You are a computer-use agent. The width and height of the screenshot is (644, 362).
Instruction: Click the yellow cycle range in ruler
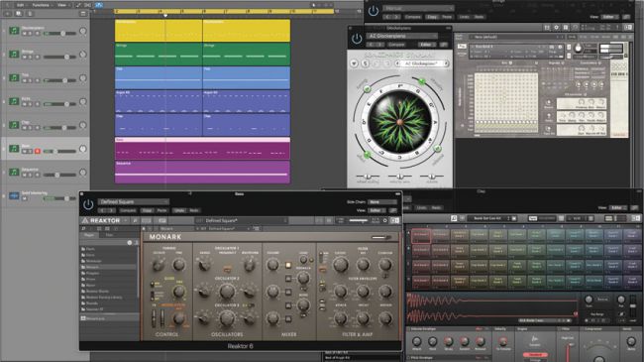point(224,12)
